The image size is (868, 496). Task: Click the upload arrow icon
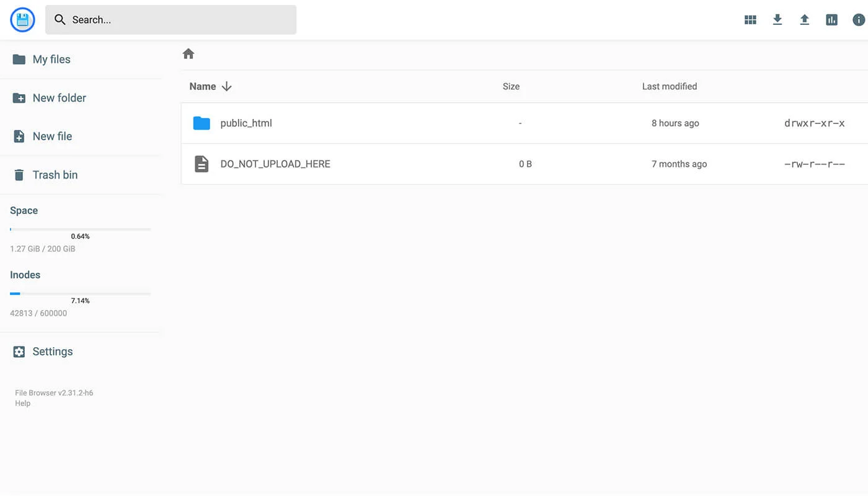pos(805,20)
